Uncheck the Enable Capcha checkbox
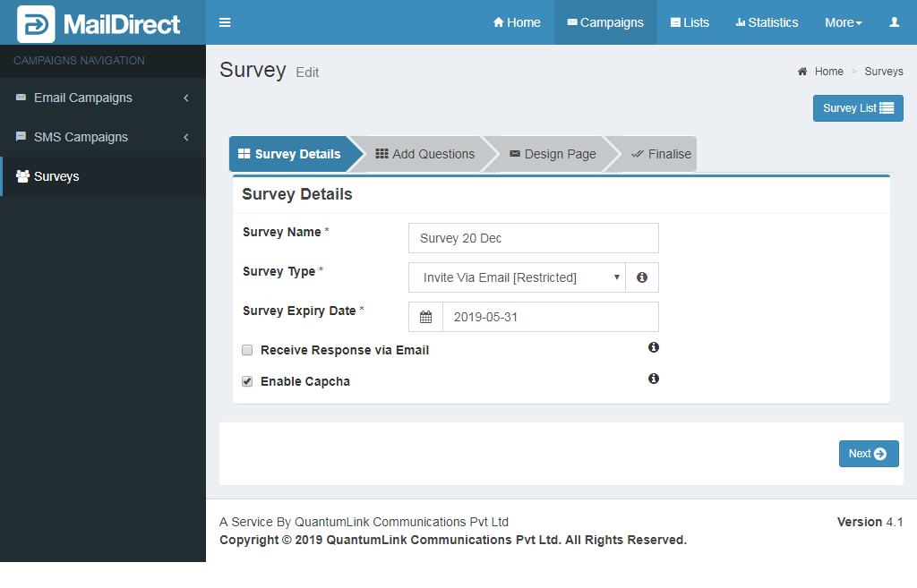The image size is (917, 588). coord(247,381)
